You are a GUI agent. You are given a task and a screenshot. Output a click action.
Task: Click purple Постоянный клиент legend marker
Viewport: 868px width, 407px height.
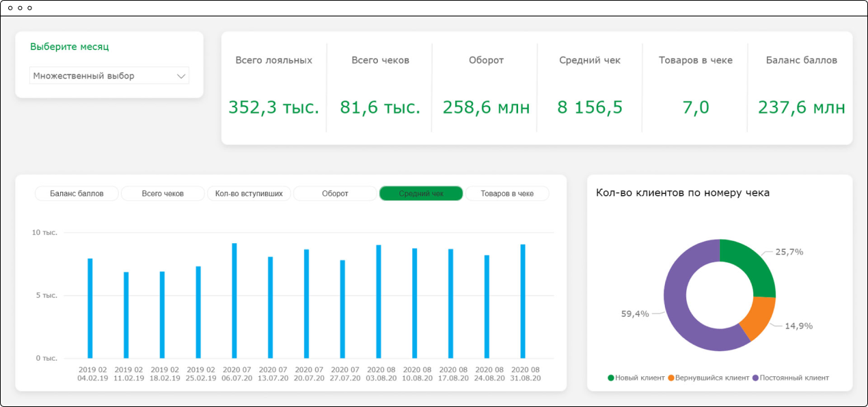click(x=755, y=378)
